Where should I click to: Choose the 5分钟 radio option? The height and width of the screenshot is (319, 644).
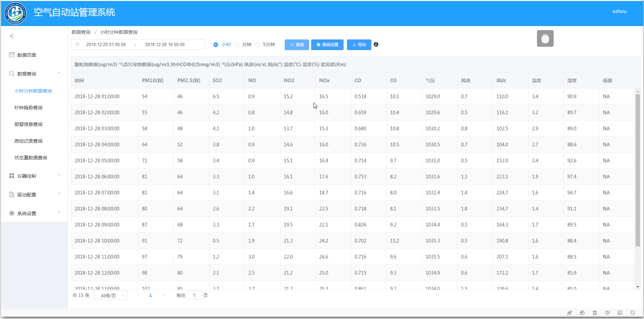click(x=257, y=45)
